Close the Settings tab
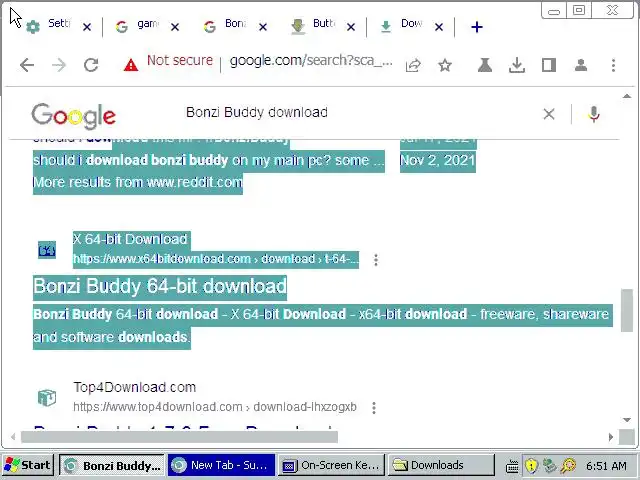Screen dimensions: 640x480 tap(87, 27)
